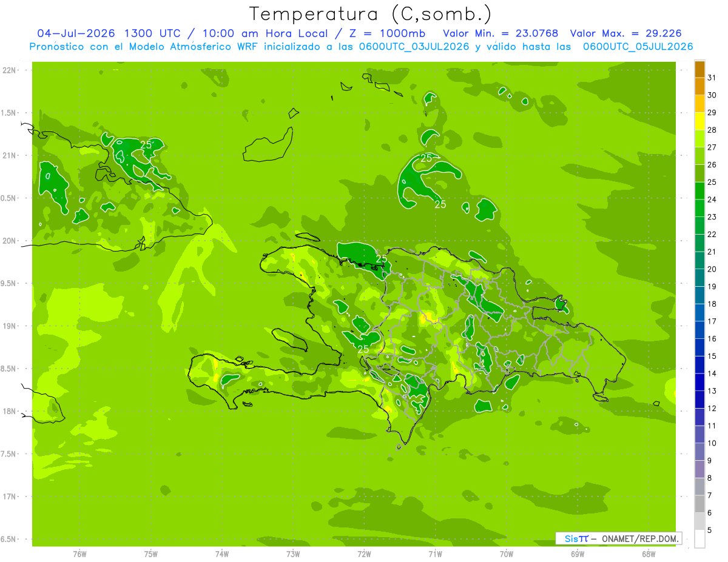Viewport: 728px width, 562px height.
Task: Click the '25' contour label over eastern Cuba
Action: (146, 144)
